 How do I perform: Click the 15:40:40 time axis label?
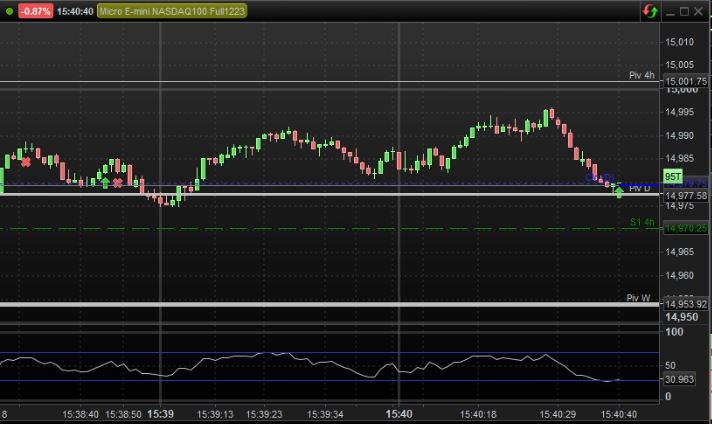pyautogui.click(x=619, y=414)
